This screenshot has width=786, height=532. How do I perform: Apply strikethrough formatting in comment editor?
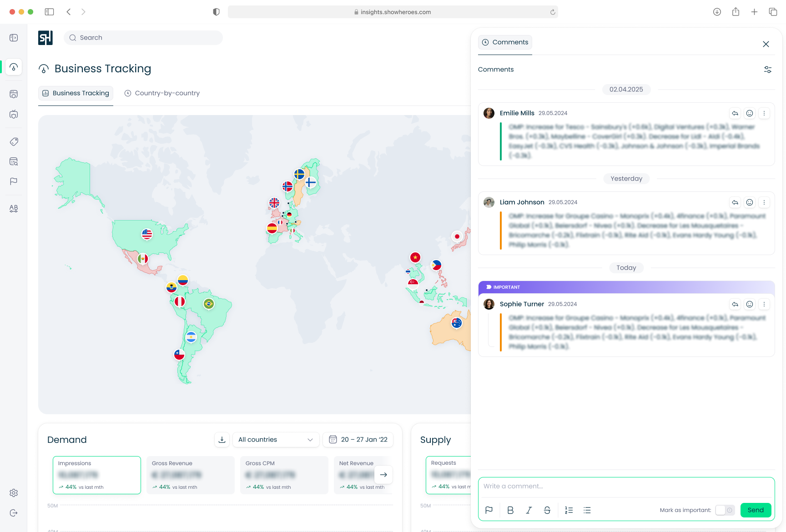tap(547, 510)
